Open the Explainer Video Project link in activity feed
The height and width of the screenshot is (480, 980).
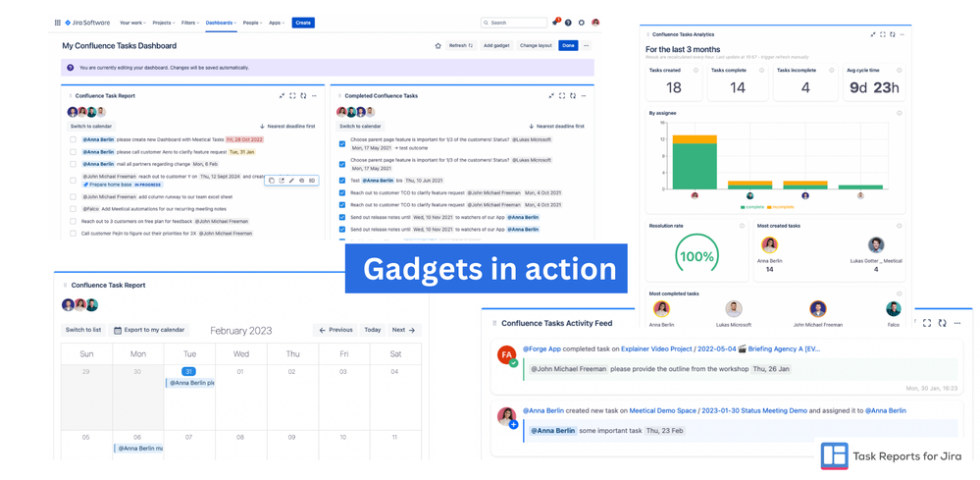click(x=656, y=349)
